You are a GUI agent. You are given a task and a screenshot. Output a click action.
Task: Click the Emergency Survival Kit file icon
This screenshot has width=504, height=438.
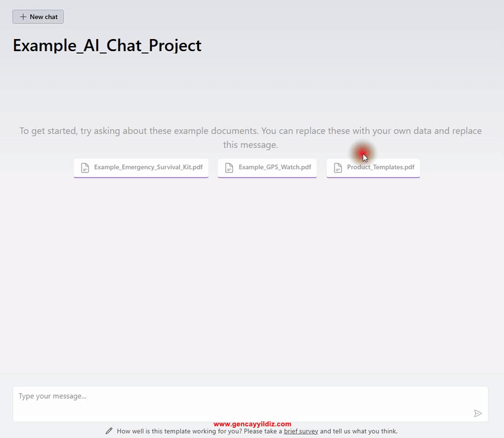84,168
